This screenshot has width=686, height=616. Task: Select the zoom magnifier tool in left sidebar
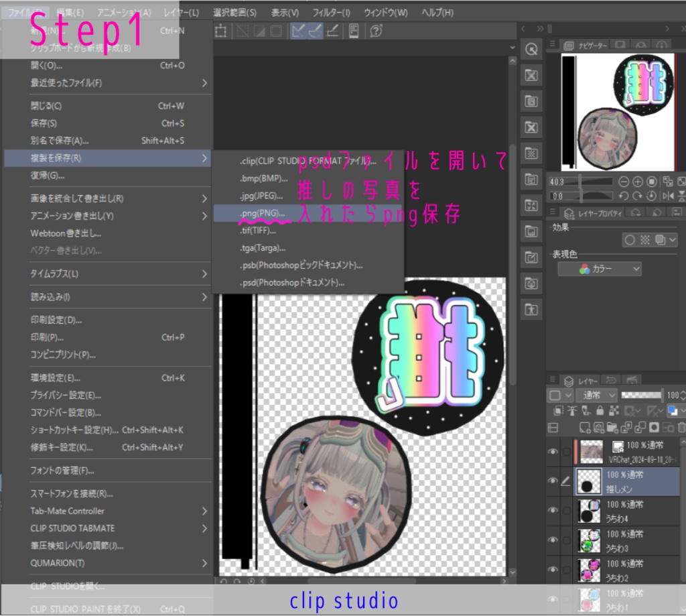pos(531,49)
